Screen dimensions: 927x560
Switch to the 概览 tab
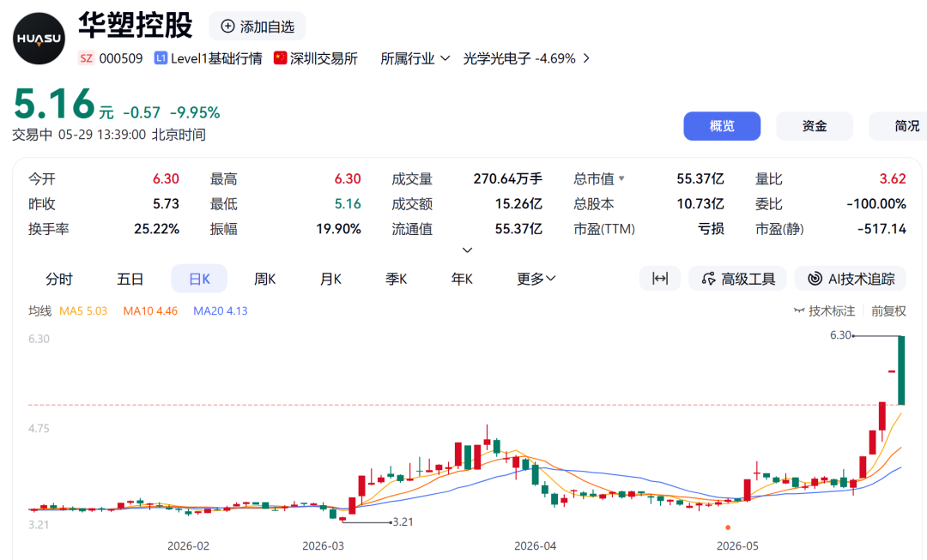(x=722, y=126)
